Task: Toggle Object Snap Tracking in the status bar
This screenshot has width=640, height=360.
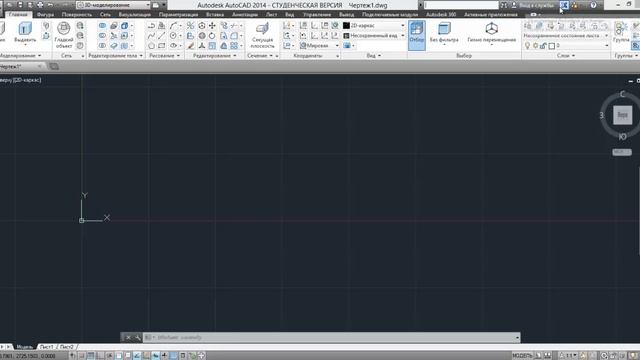Action: click(x=137, y=356)
